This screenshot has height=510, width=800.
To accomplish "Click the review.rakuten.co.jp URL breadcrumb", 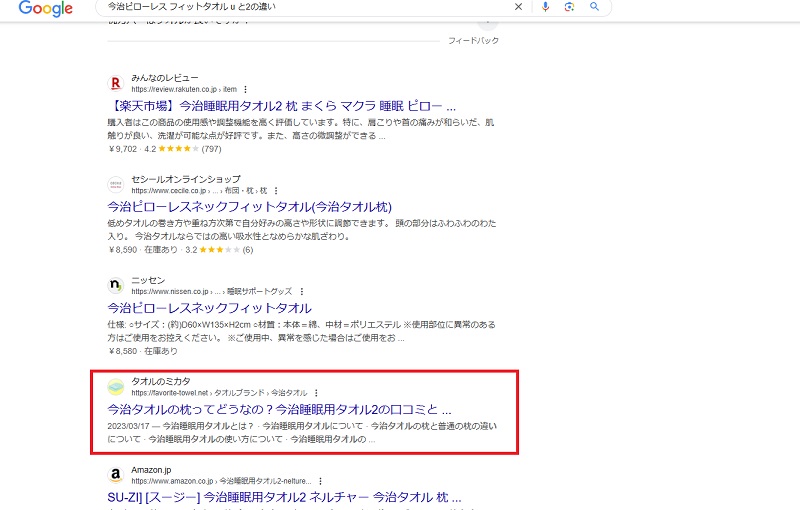I will (x=184, y=89).
